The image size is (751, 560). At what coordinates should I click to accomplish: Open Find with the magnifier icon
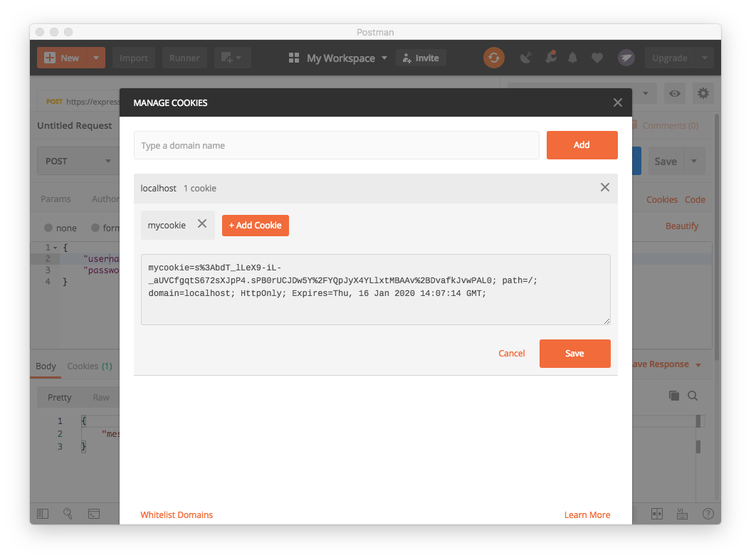68,514
